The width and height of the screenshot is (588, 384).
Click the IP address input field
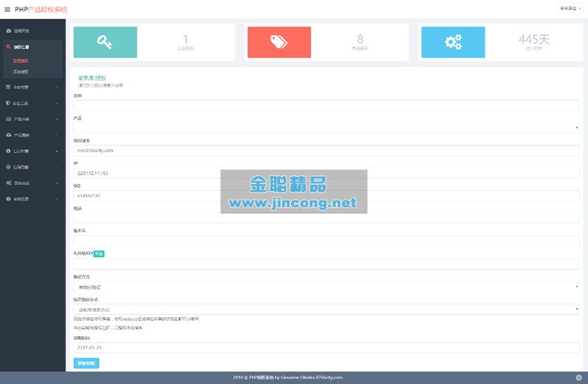pyautogui.click(x=326, y=173)
